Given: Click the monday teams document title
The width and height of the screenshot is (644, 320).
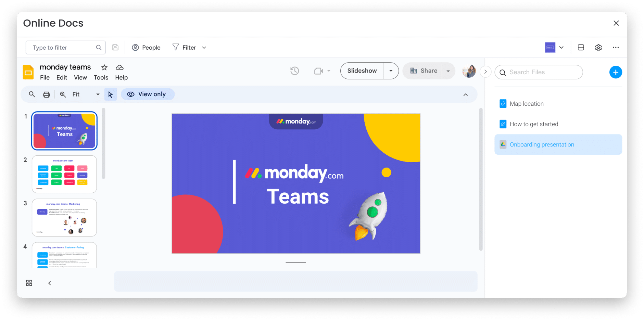Looking at the screenshot, I should pyautogui.click(x=65, y=67).
